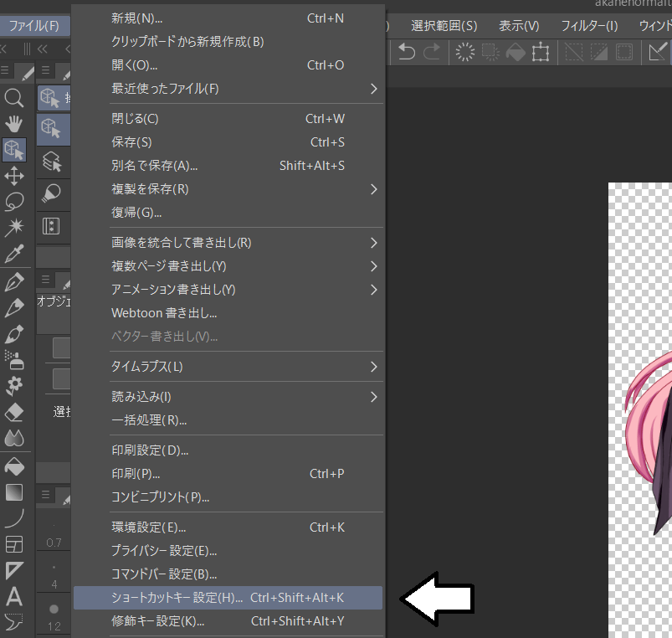Open ショートカットキー設定 menu entry
Image resolution: width=672 pixels, height=638 pixels.
228,598
